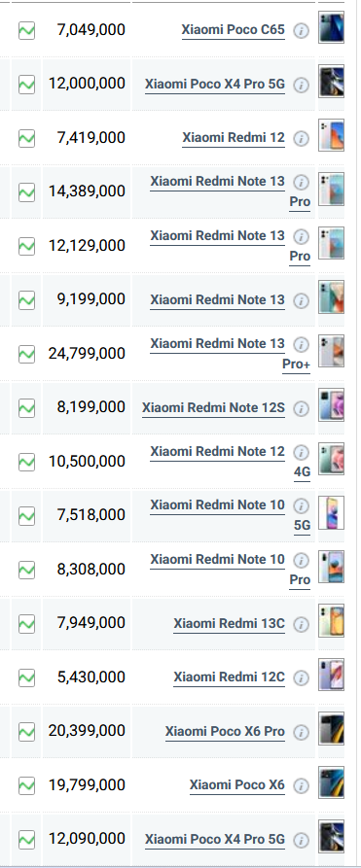Open the Xiaomi Poco C65 link
Viewport: 361px width, 868px height.
coord(233,29)
